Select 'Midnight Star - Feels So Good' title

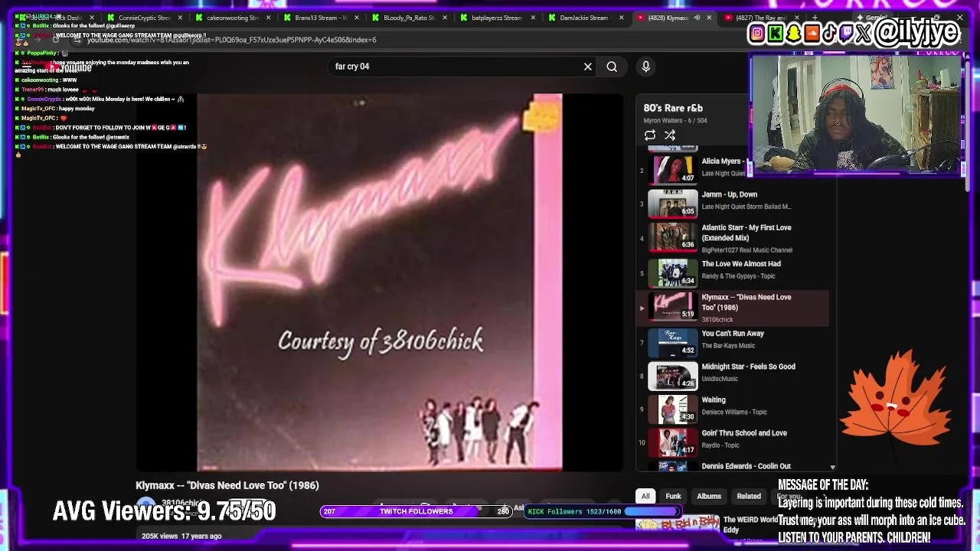pos(749,367)
